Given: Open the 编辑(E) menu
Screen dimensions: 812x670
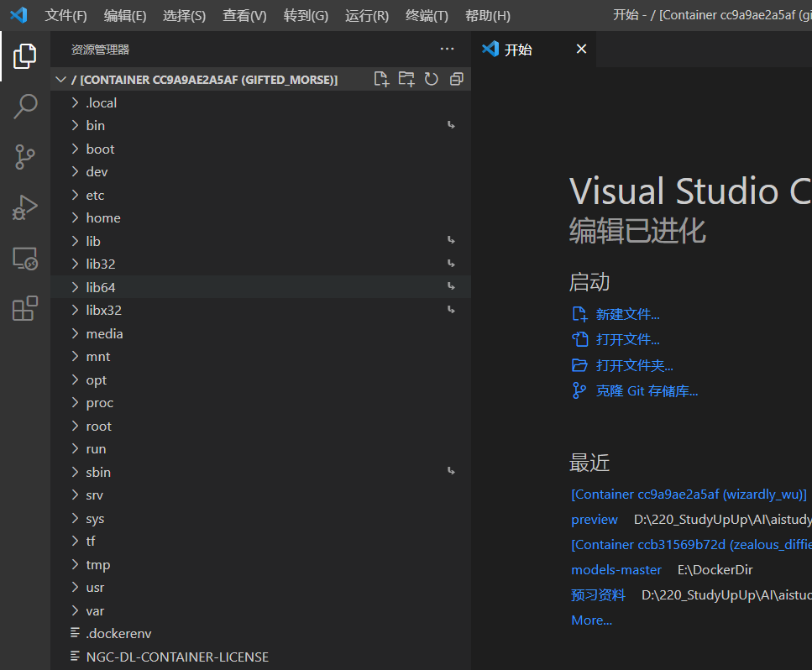Looking at the screenshot, I should coord(125,16).
